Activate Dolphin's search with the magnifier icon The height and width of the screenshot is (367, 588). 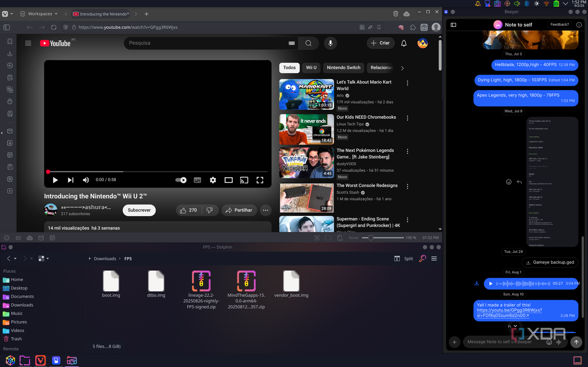(422, 258)
